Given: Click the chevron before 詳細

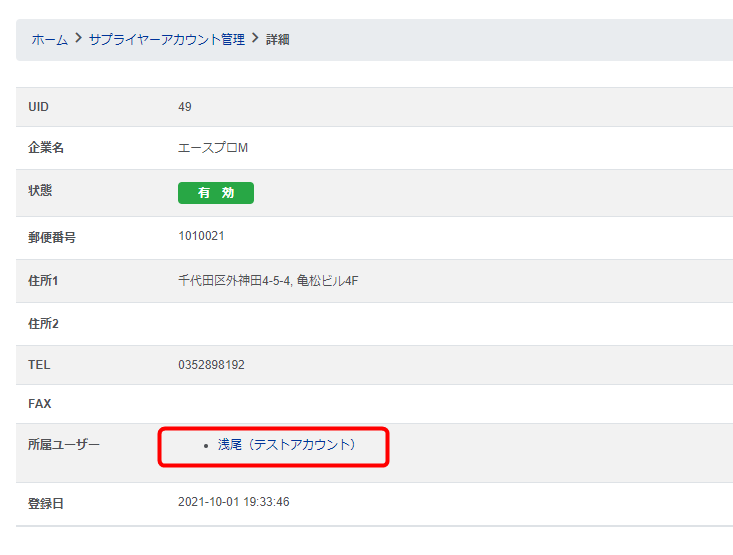Looking at the screenshot, I should pos(255,40).
